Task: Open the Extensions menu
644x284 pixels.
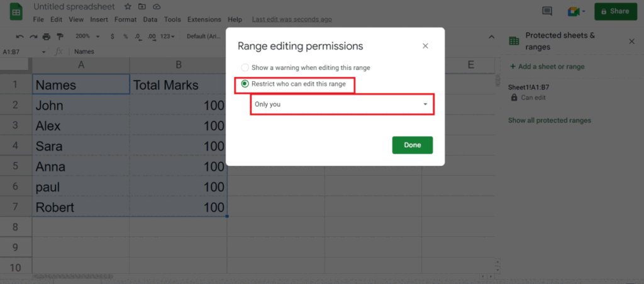Action: (204, 20)
